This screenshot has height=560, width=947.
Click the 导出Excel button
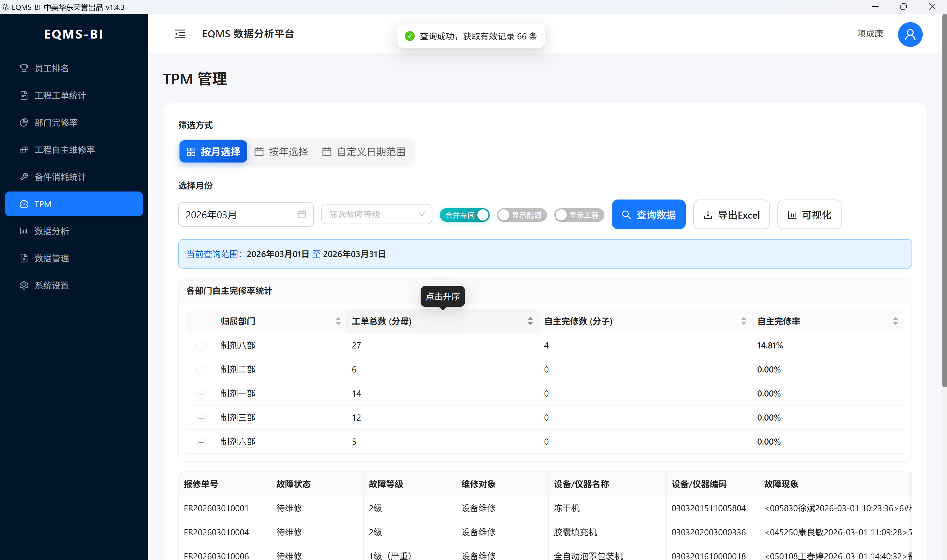[731, 214]
